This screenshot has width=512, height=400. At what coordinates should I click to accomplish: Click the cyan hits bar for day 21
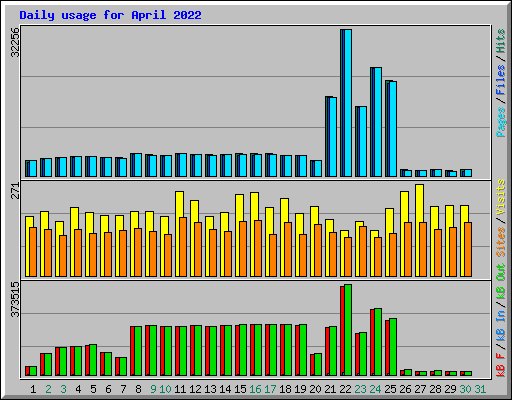(333, 137)
